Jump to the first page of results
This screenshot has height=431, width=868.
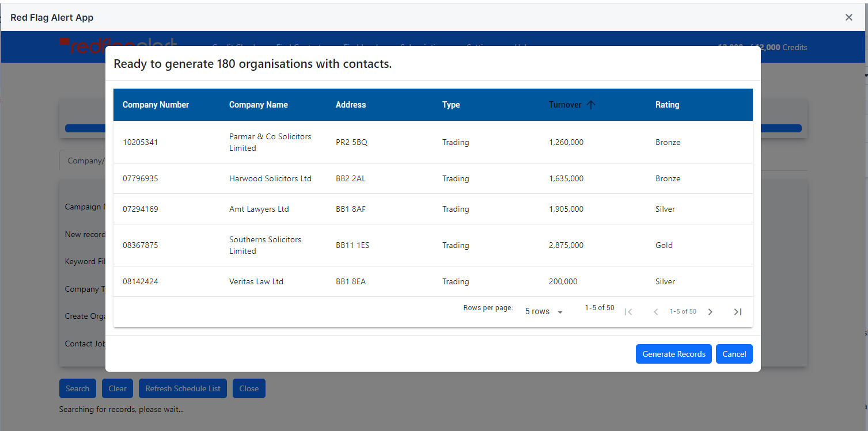pyautogui.click(x=628, y=311)
